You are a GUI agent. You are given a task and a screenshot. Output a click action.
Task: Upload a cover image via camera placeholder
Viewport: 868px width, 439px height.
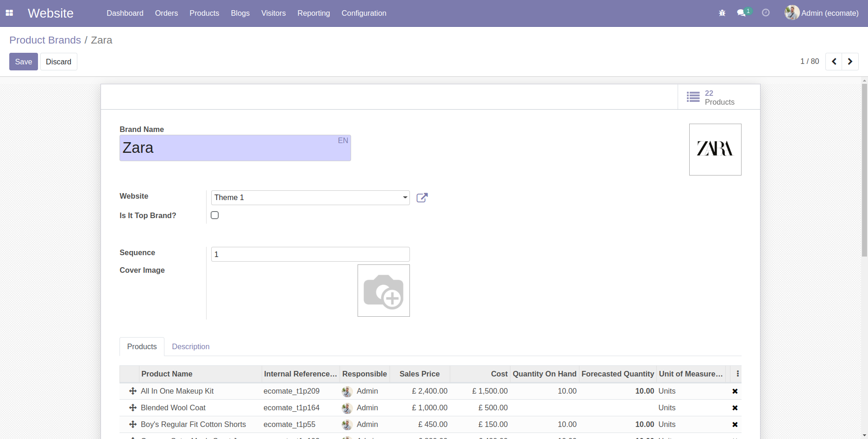[384, 291]
